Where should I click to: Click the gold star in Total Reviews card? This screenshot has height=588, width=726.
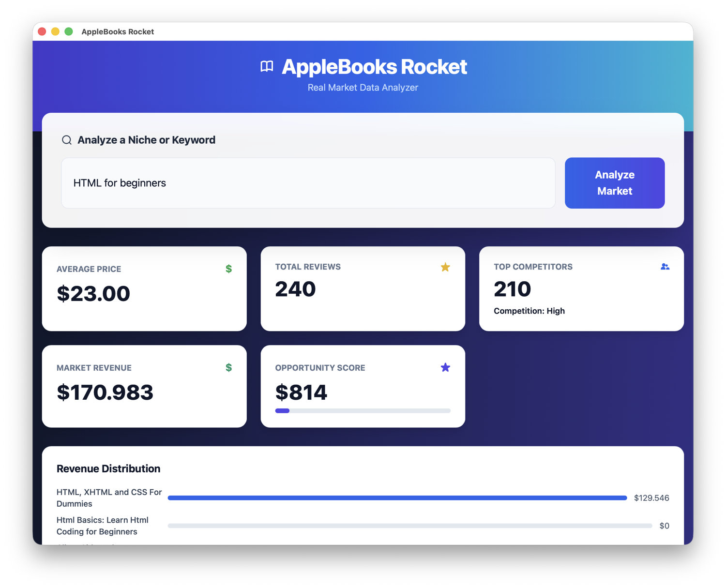445,267
